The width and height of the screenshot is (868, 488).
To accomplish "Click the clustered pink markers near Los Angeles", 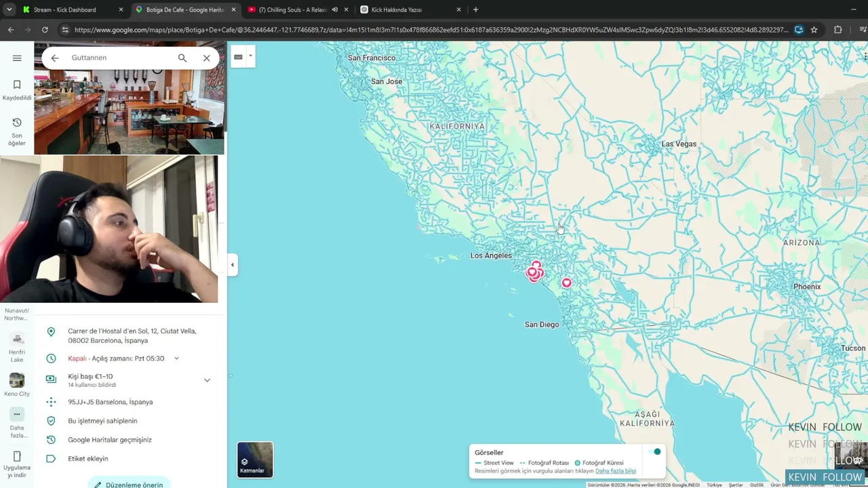I will (535, 271).
